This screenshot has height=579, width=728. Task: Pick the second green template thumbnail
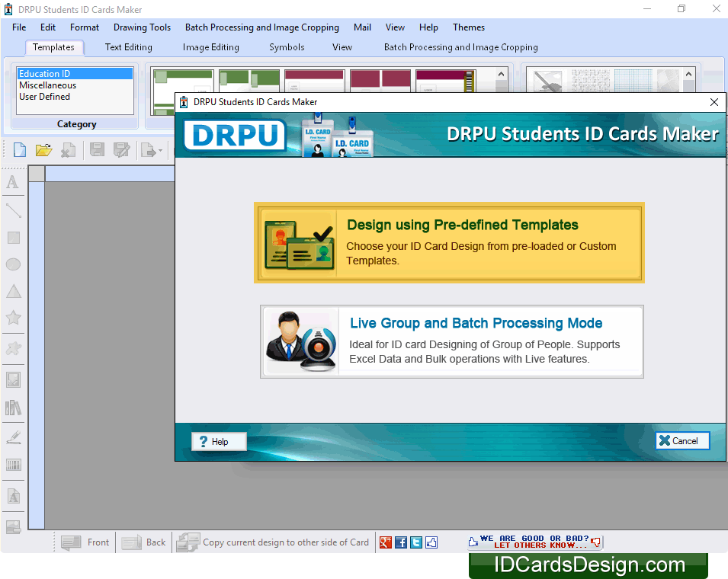249,81
